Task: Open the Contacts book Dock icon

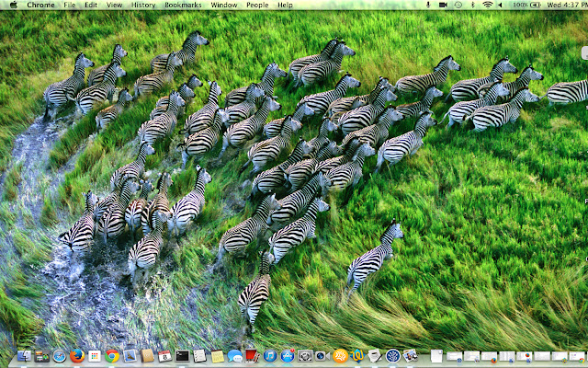Action: coord(147,356)
